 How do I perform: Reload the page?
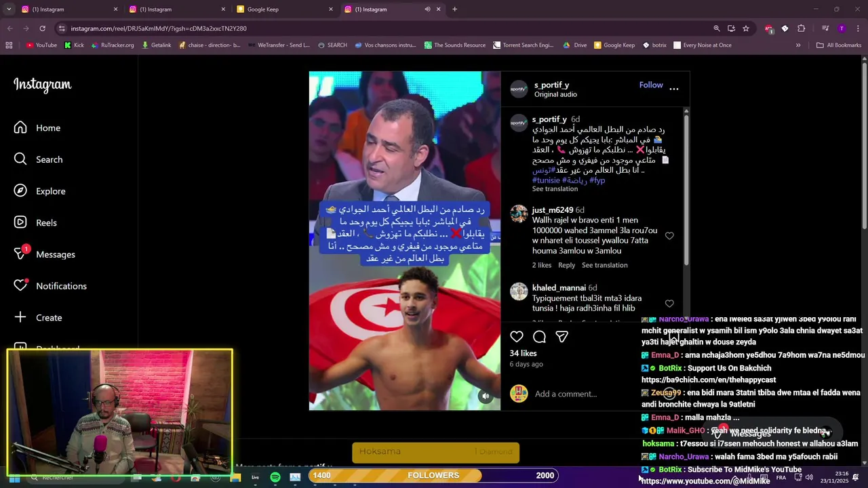[x=42, y=28]
